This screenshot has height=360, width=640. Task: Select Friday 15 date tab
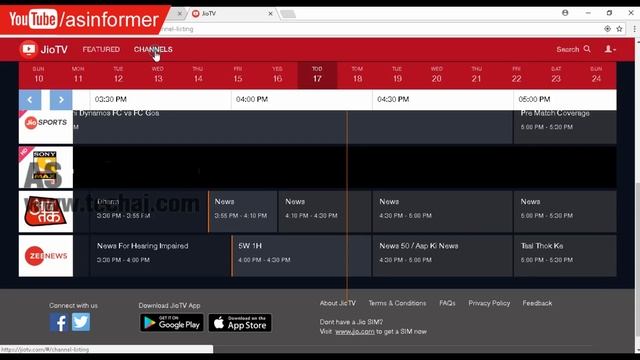click(x=238, y=75)
